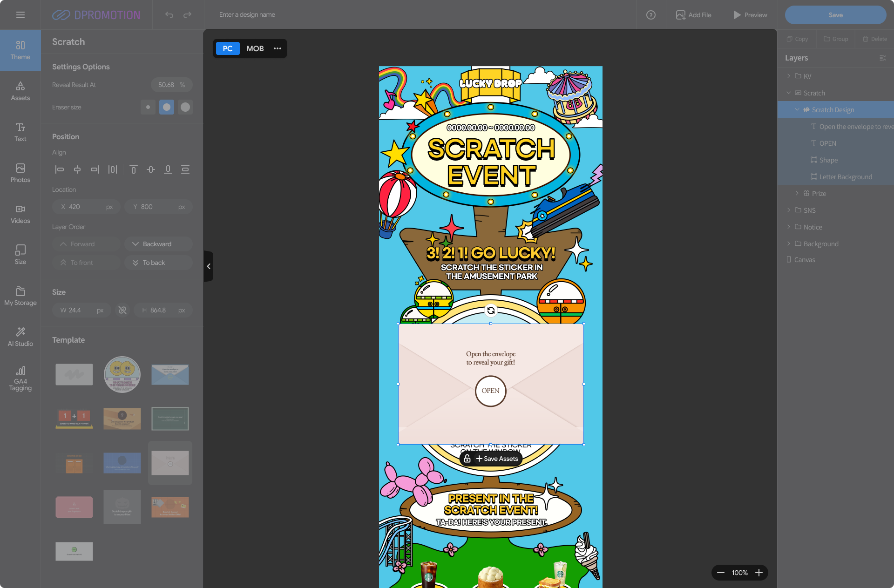Click the undo arrow icon
894x588 pixels.
169,15
